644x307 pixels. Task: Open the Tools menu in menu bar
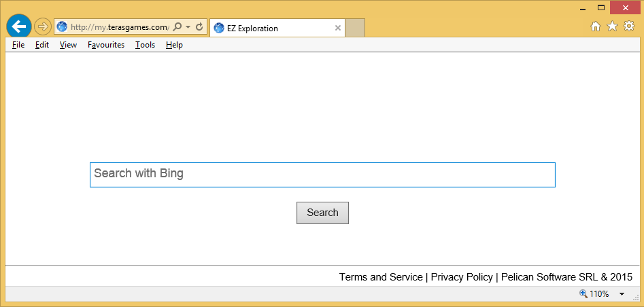tap(145, 45)
